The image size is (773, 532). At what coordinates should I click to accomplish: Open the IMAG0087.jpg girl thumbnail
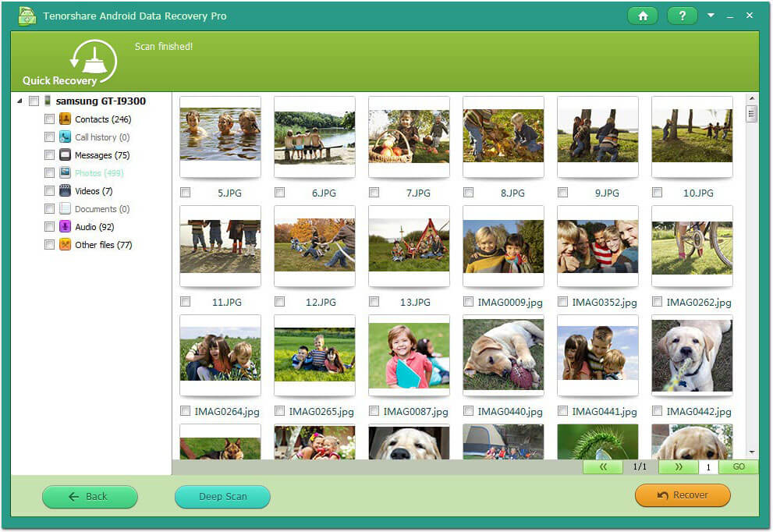click(x=410, y=355)
